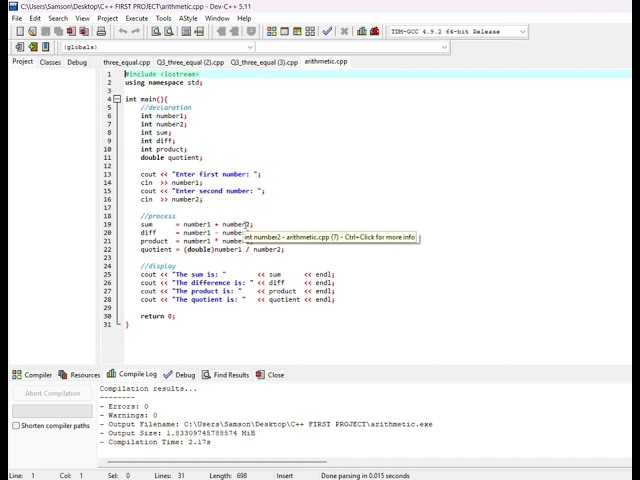Switch to the Q3_three_equal (3).cpp tab

tap(264, 62)
